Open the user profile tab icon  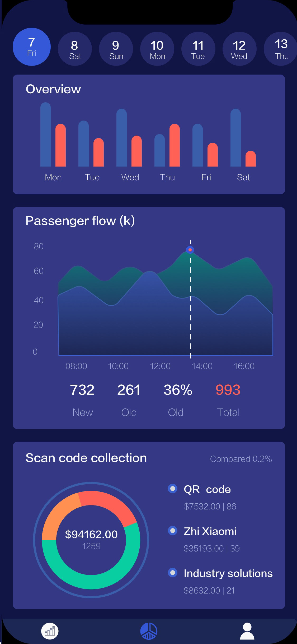pyautogui.click(x=247, y=631)
